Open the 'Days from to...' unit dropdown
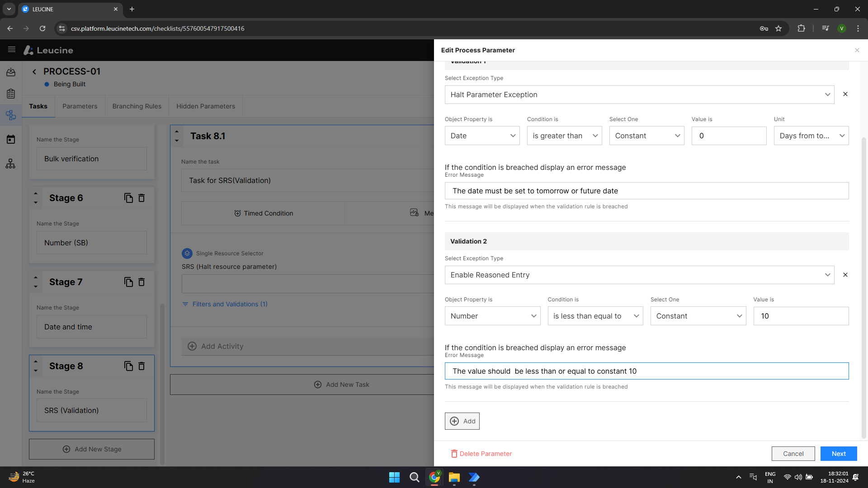This screenshot has width=868, height=488. (x=811, y=136)
